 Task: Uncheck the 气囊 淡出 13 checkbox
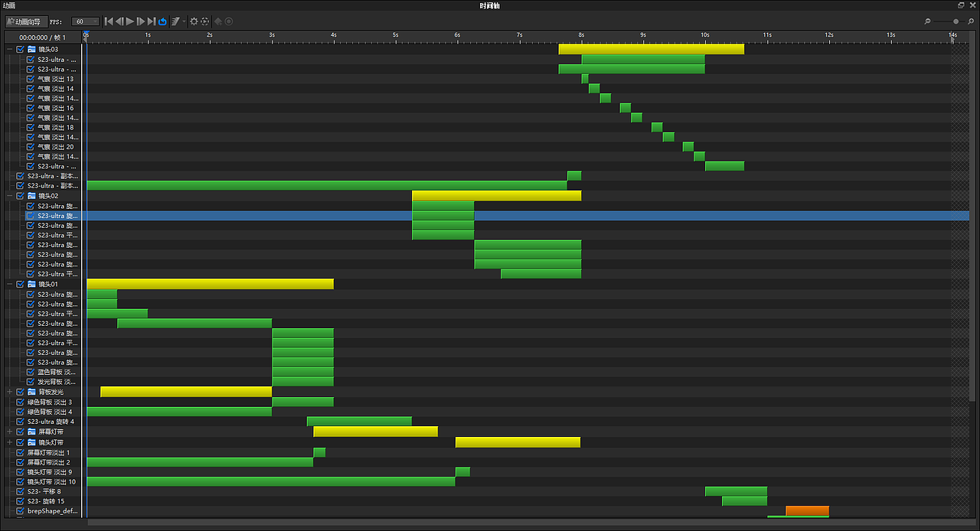tap(31, 79)
